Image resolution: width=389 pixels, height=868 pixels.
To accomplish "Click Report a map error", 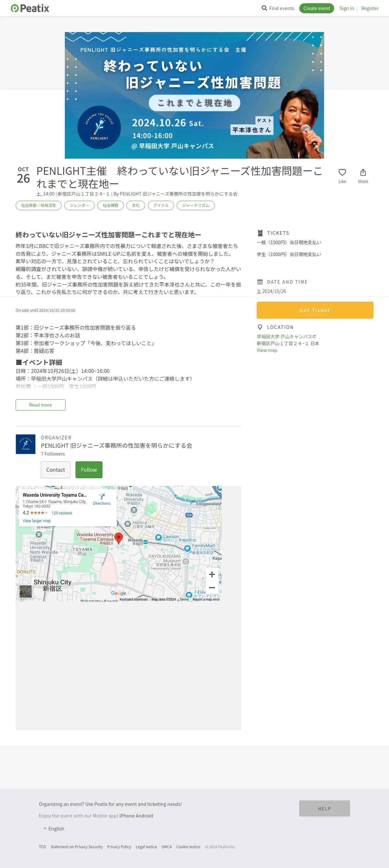I will 206,600.
